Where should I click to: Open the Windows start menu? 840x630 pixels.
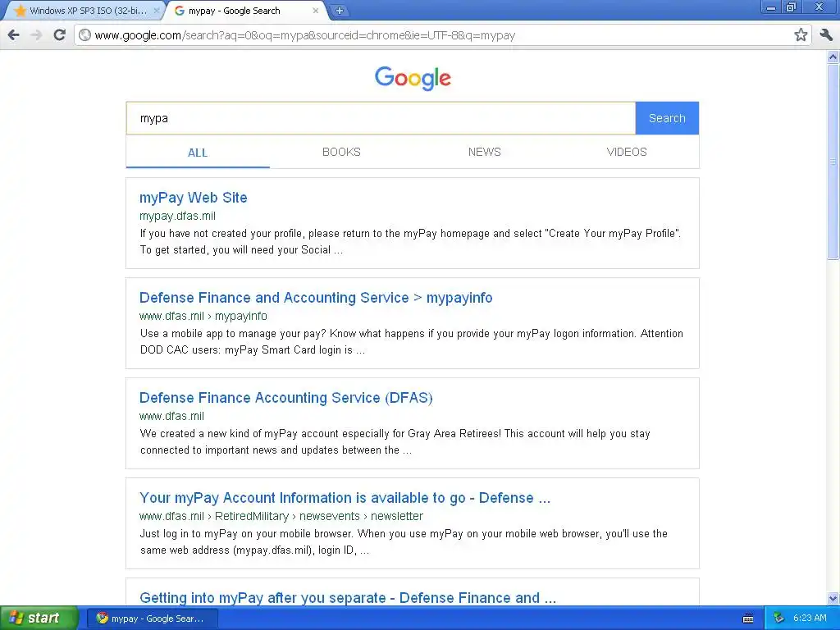click(39, 619)
